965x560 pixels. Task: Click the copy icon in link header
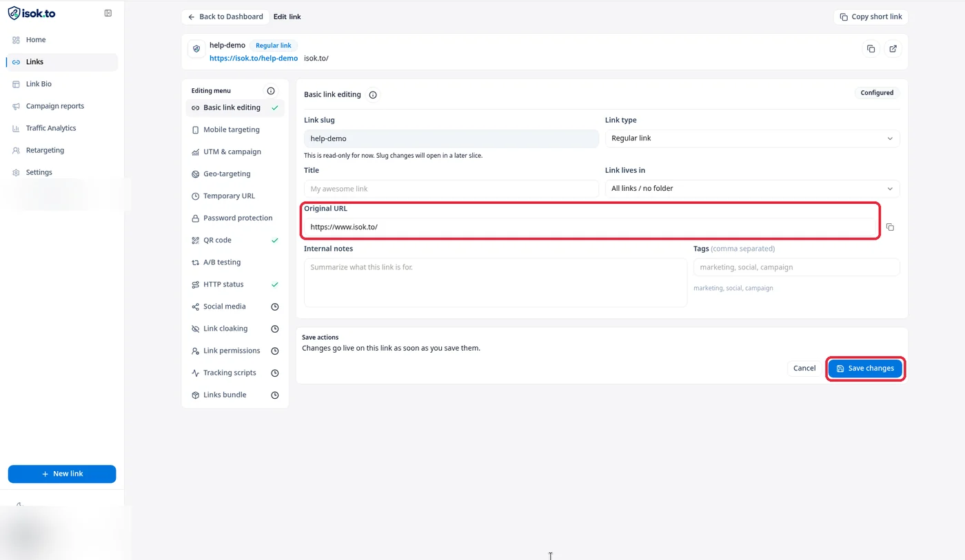click(x=871, y=49)
